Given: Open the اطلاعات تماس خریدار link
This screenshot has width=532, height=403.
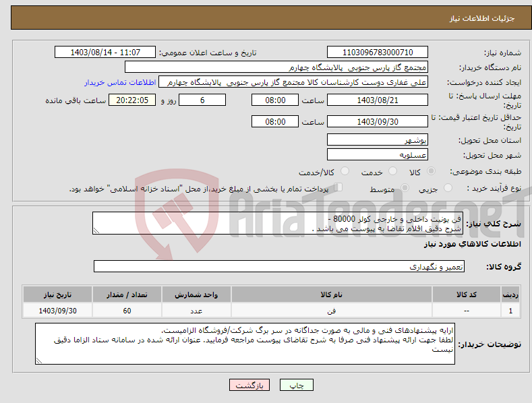Looking at the screenshot, I should coord(120,82).
